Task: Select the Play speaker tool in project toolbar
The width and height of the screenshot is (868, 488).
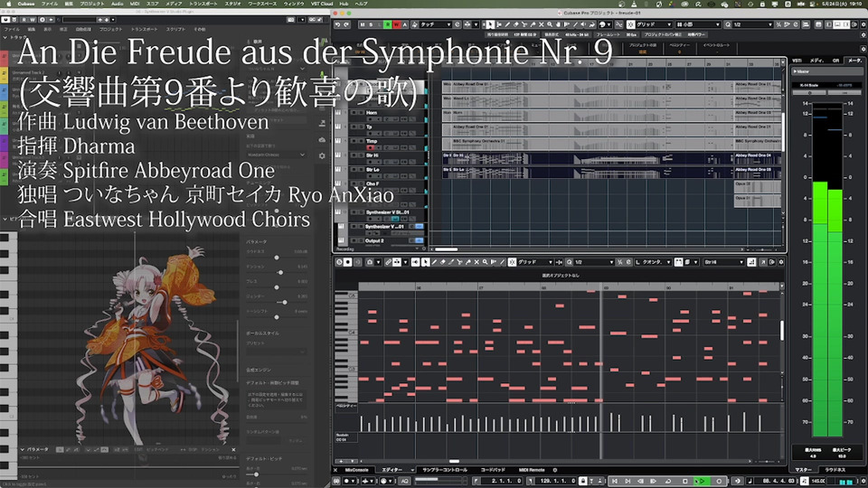Action: tap(584, 25)
